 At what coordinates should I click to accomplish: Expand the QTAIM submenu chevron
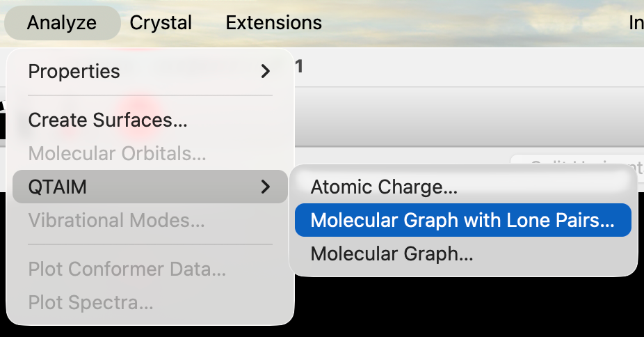point(265,187)
